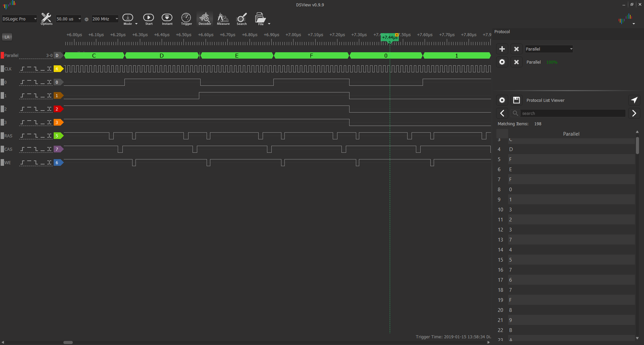The height and width of the screenshot is (345, 644).
Task: Open the Mode menu
Action: coord(128,19)
